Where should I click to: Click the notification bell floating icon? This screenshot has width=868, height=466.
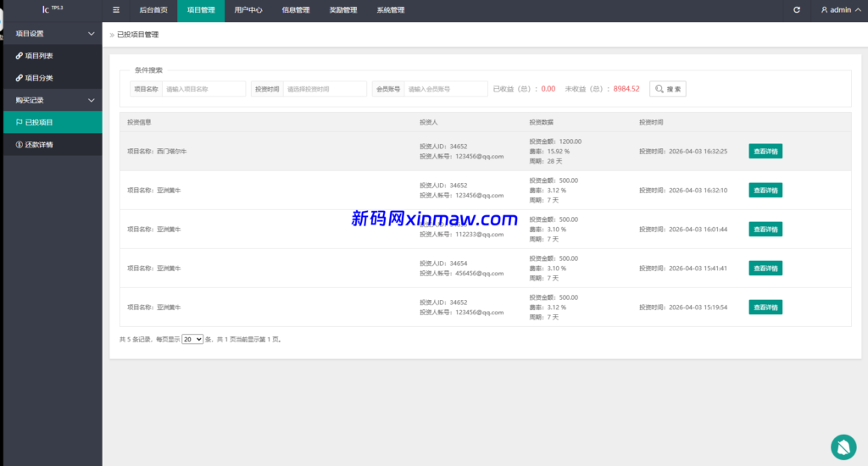tap(843, 447)
